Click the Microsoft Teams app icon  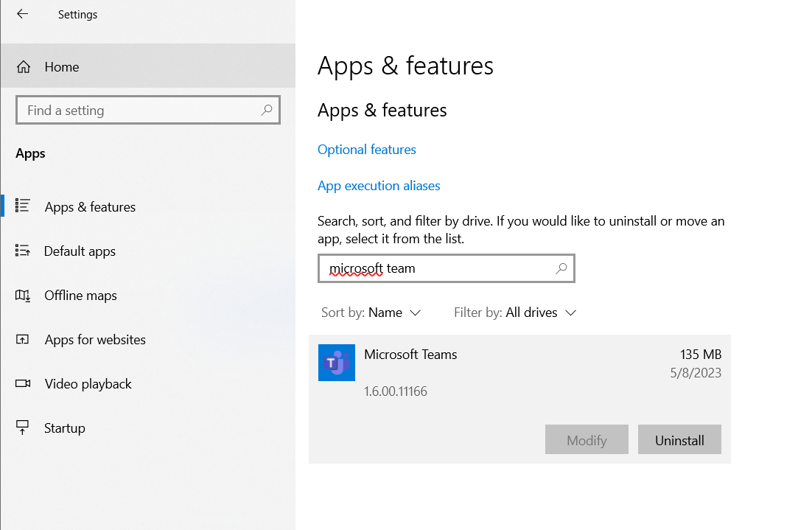click(x=337, y=363)
